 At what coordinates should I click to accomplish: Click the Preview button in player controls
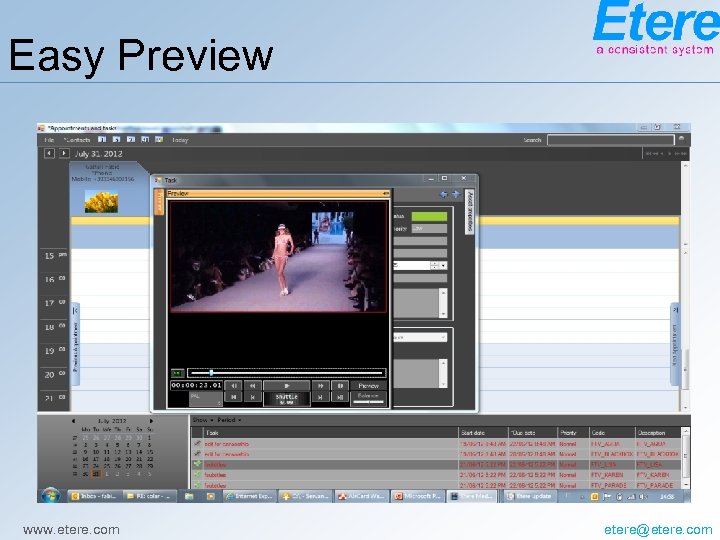tap(369, 386)
